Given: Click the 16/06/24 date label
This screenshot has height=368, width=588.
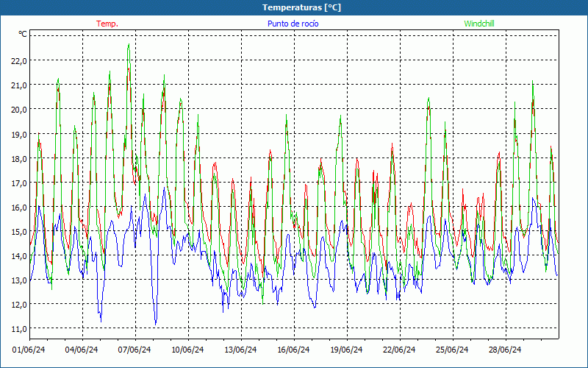Looking at the screenshot, I should 293,350.
